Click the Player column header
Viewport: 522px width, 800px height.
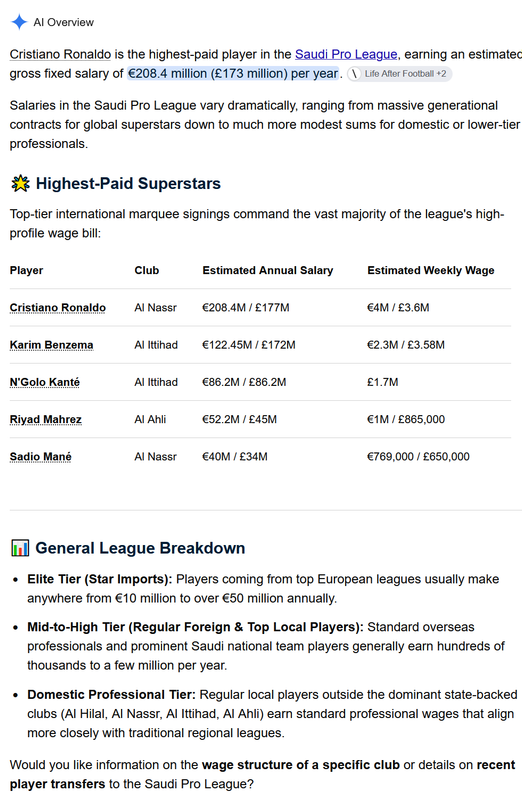(27, 270)
